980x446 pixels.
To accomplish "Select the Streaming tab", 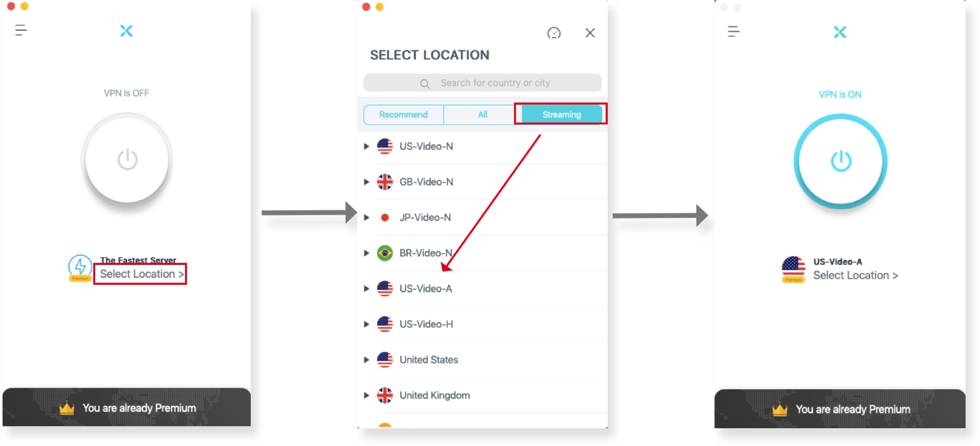I will [x=562, y=115].
